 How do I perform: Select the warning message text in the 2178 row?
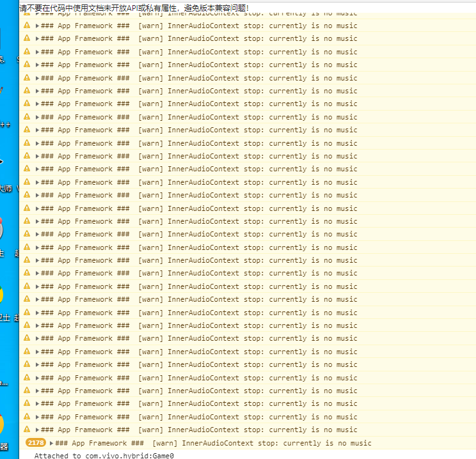click(x=213, y=443)
